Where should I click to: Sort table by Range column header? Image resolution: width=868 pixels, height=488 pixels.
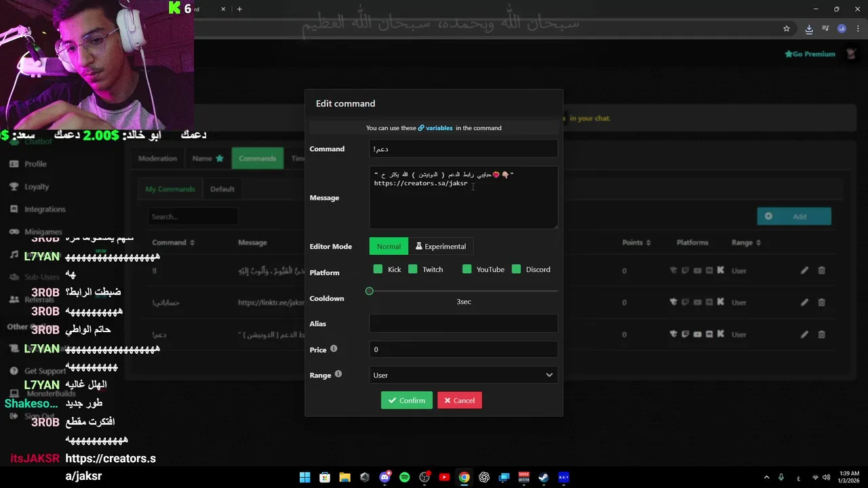coord(746,243)
